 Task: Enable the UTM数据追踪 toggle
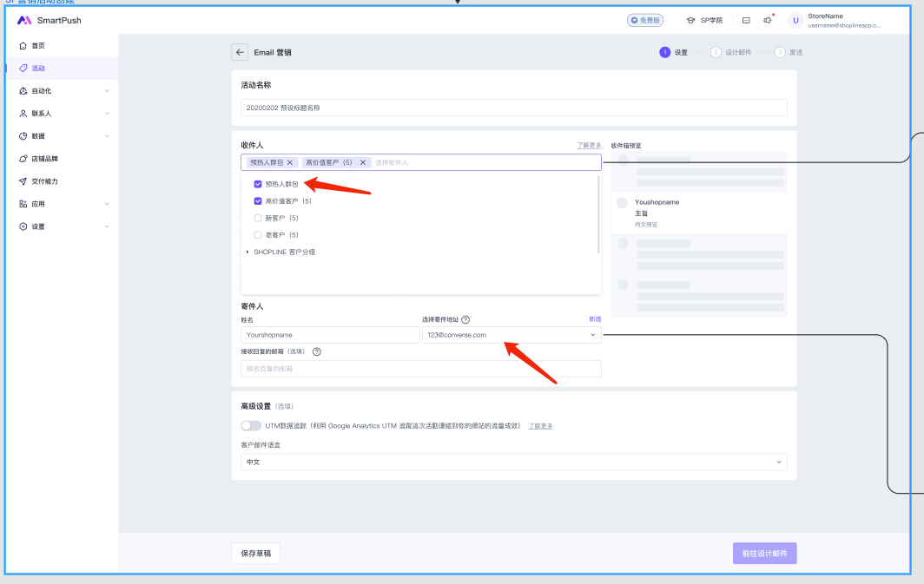coord(251,426)
